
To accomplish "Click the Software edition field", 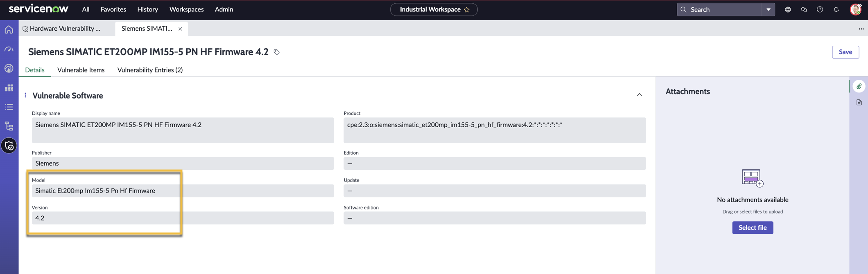I will point(495,218).
